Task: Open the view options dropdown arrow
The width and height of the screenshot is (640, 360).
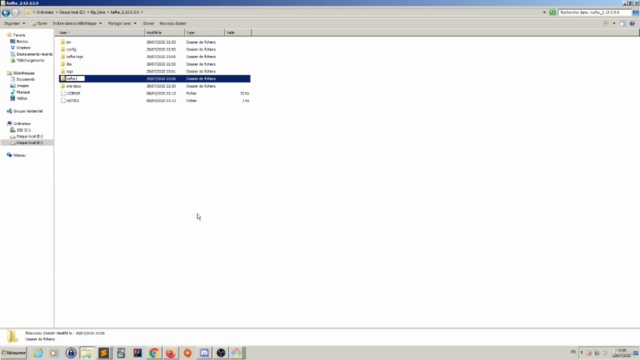Action: click(x=614, y=24)
